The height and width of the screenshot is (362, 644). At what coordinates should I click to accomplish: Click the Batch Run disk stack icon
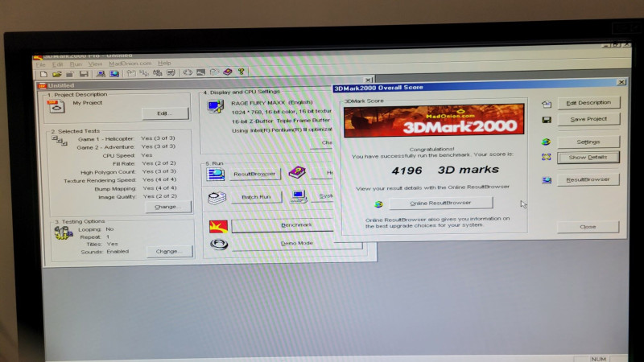click(x=217, y=198)
